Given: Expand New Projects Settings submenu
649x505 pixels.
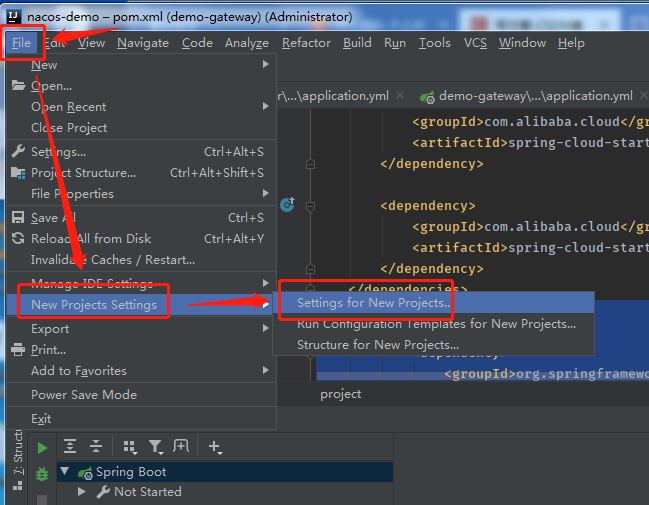Looking at the screenshot, I should [x=142, y=305].
